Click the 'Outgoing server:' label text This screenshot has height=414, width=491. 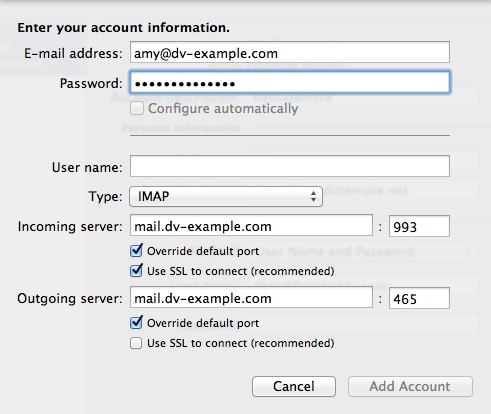coord(70,298)
